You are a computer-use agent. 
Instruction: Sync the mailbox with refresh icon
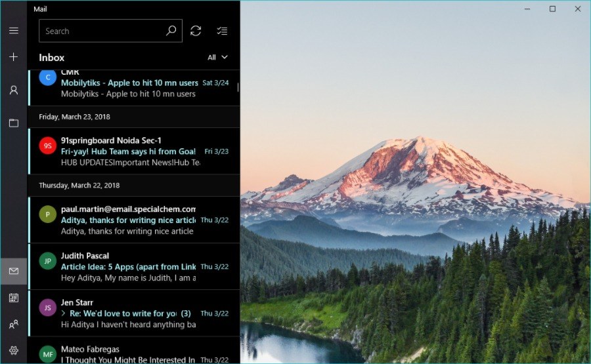point(196,31)
